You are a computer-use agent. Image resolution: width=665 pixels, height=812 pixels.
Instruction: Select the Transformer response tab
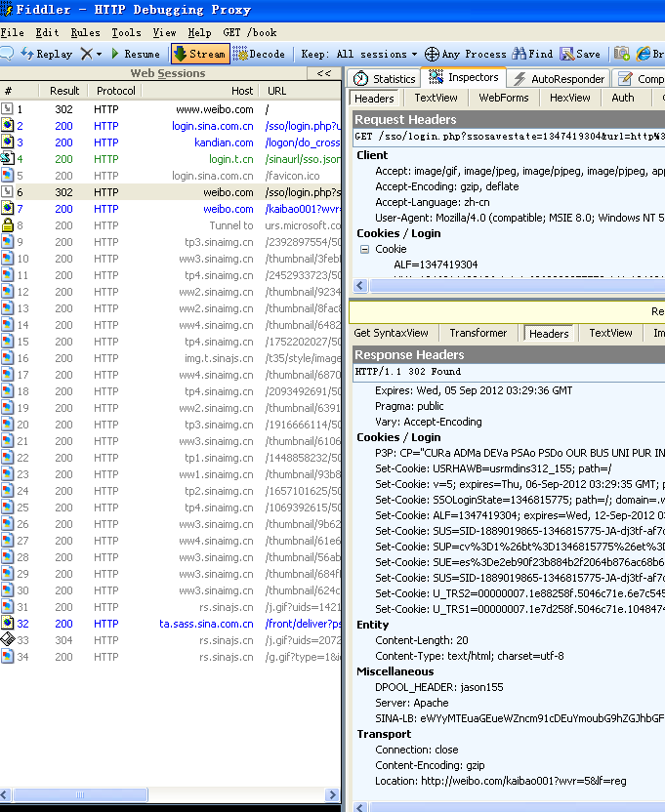click(478, 333)
